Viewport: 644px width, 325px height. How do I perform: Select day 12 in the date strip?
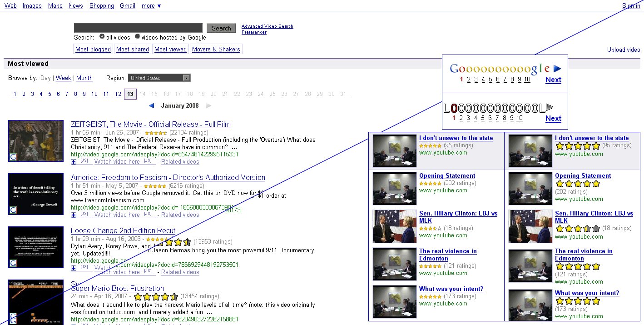tap(118, 94)
